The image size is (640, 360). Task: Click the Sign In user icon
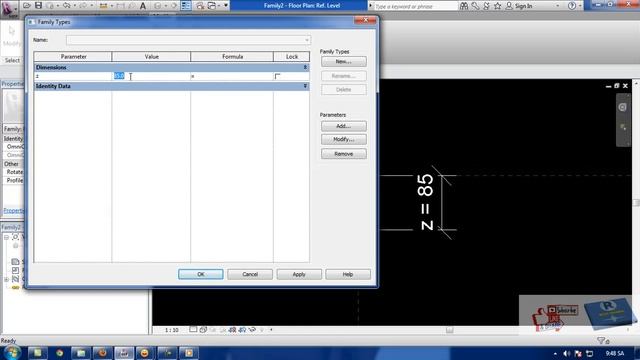pos(509,6)
